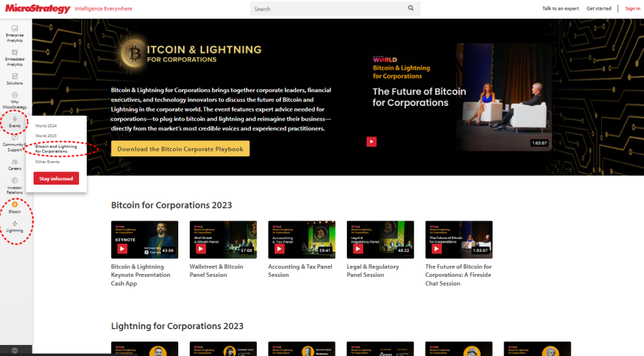644x356 pixels.
Task: Open Future of Bitcoin Fireside Chat title
Action: tap(458, 275)
